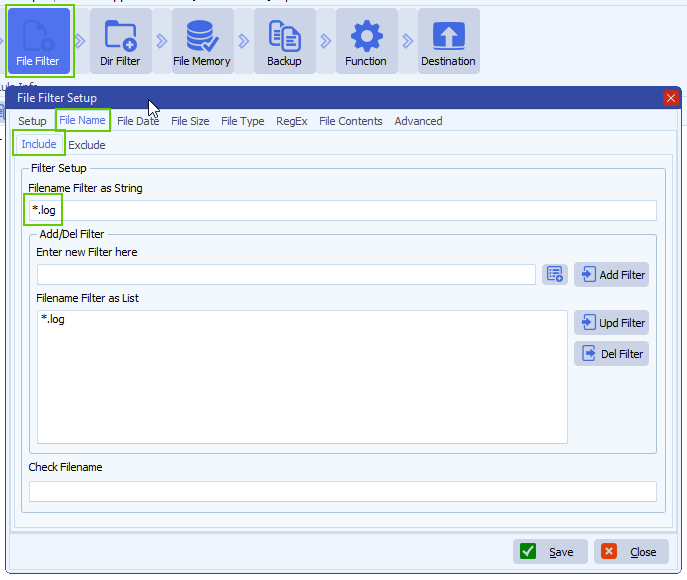Switch to the File Name tab
This screenshot has height=580, width=687.
82,120
